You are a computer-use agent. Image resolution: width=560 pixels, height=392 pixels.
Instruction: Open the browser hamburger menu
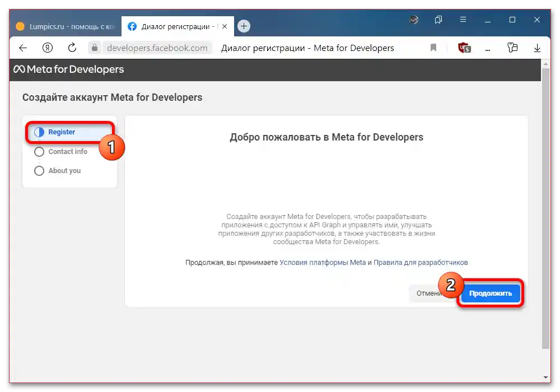point(463,20)
